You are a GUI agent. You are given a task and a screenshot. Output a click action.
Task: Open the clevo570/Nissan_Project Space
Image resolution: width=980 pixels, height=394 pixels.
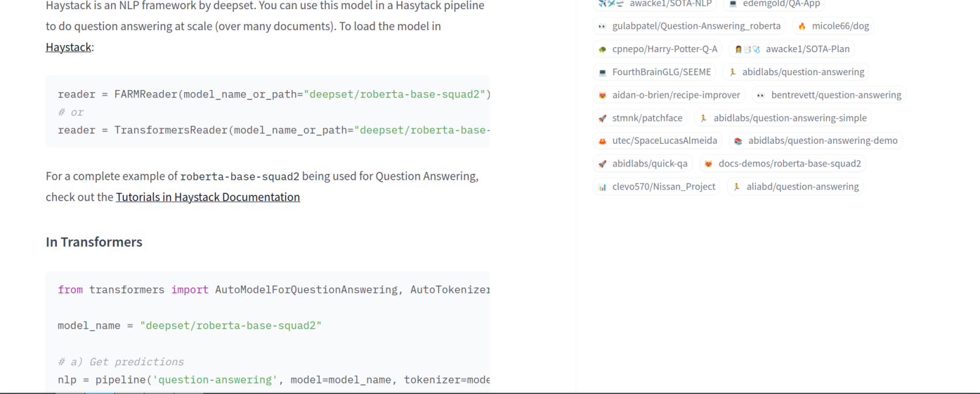click(x=657, y=186)
